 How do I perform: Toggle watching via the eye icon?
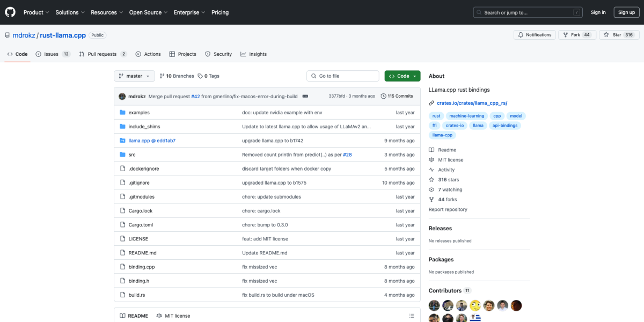[x=432, y=189]
